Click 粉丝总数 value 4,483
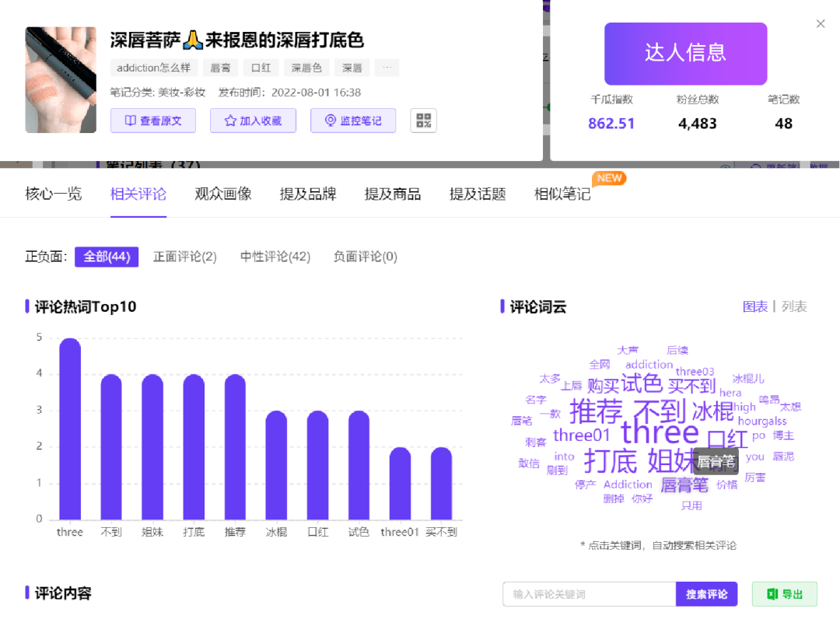The image size is (840, 619). coord(698,124)
